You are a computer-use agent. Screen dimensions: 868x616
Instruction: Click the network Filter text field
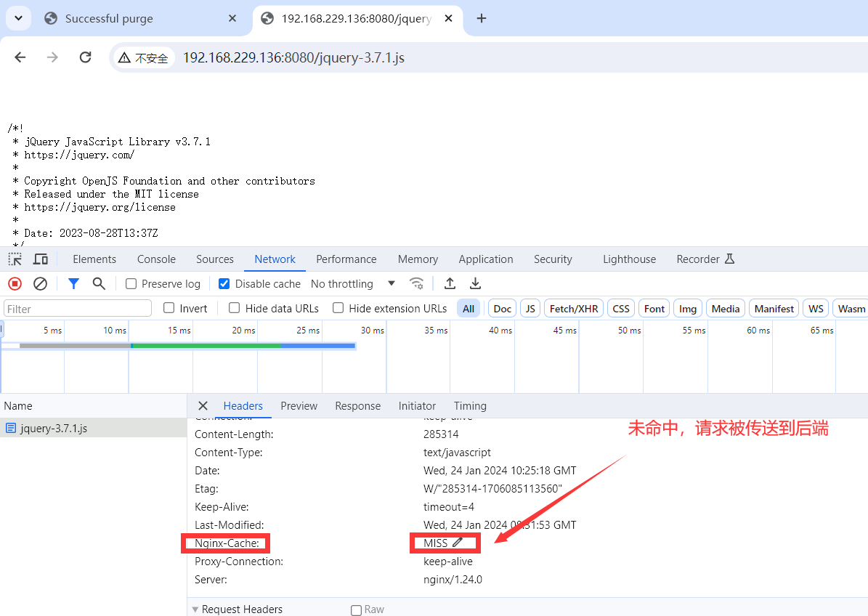(x=78, y=308)
